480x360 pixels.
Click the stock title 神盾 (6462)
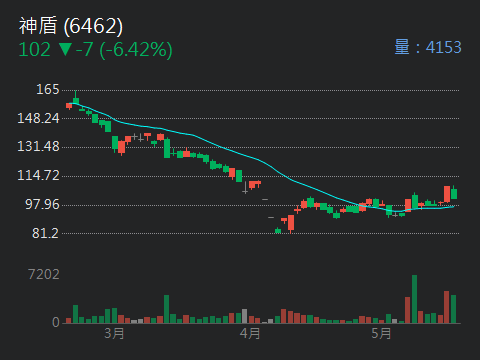pyautogui.click(x=71, y=26)
